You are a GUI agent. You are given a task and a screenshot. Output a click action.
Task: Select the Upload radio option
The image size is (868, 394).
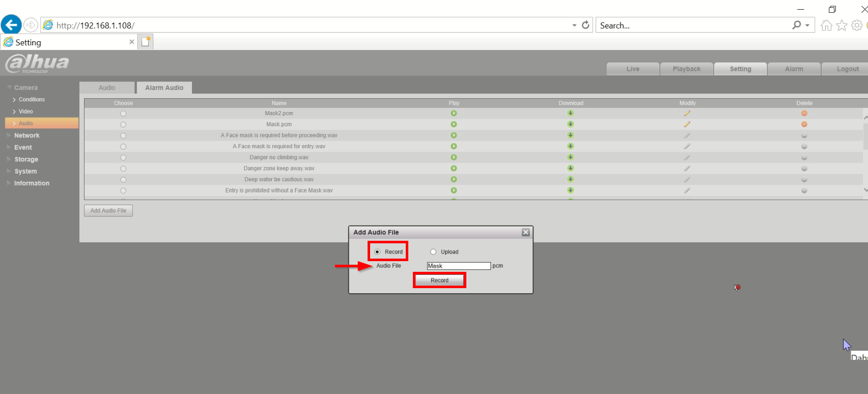pos(433,252)
